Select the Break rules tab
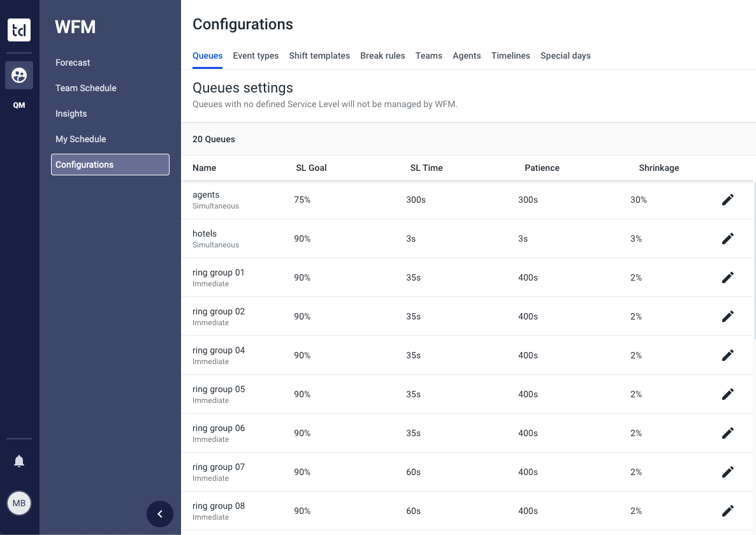Screen dimensions: 756x535 pyautogui.click(x=382, y=56)
